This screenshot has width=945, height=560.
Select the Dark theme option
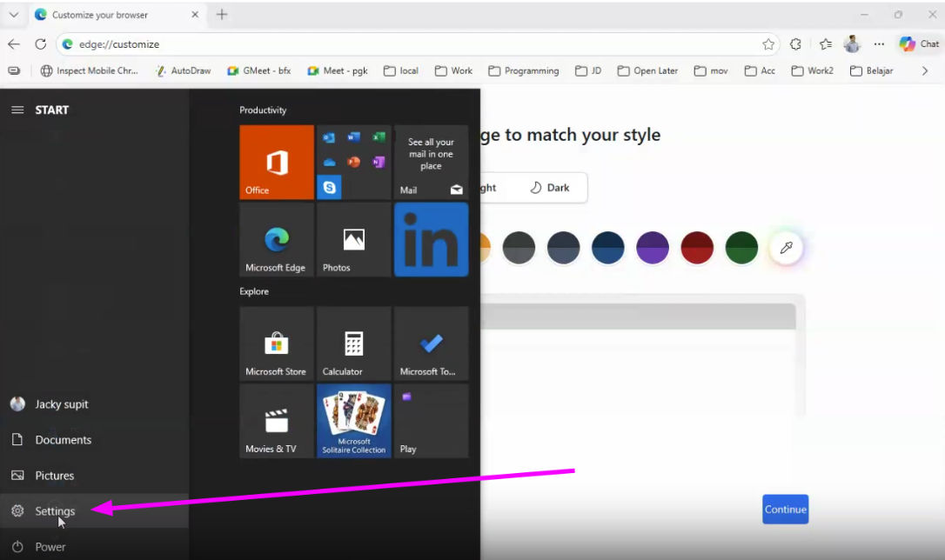click(x=550, y=188)
